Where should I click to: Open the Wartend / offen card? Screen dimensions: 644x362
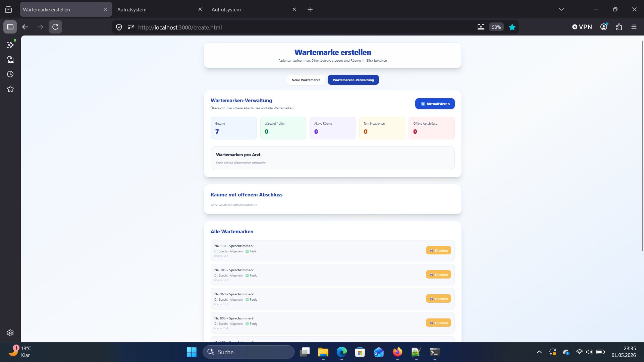click(x=283, y=128)
